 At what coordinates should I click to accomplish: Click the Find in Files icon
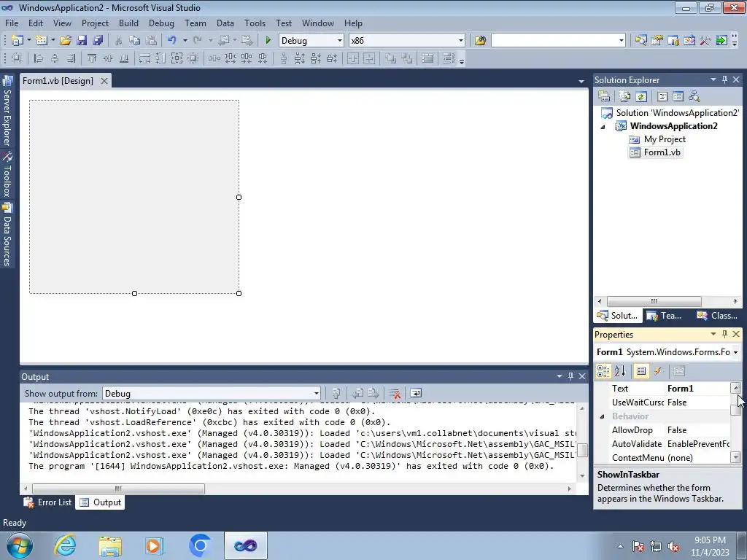tap(480, 41)
